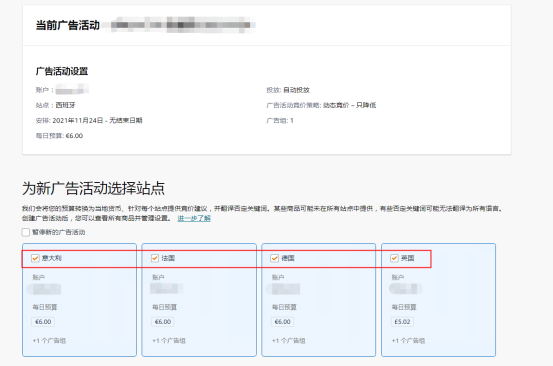This screenshot has height=366, width=553.
Task: Click the 为新广告活动选择站点 heading
Action: pyautogui.click(x=93, y=188)
